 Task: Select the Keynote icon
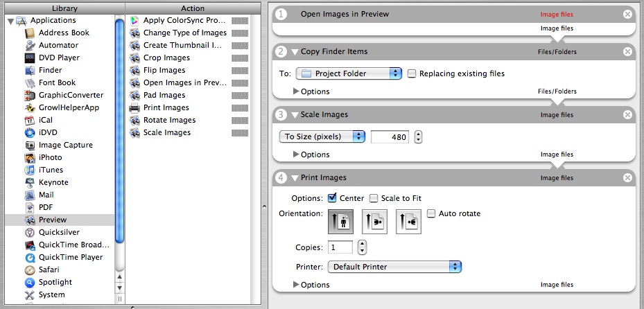30,183
